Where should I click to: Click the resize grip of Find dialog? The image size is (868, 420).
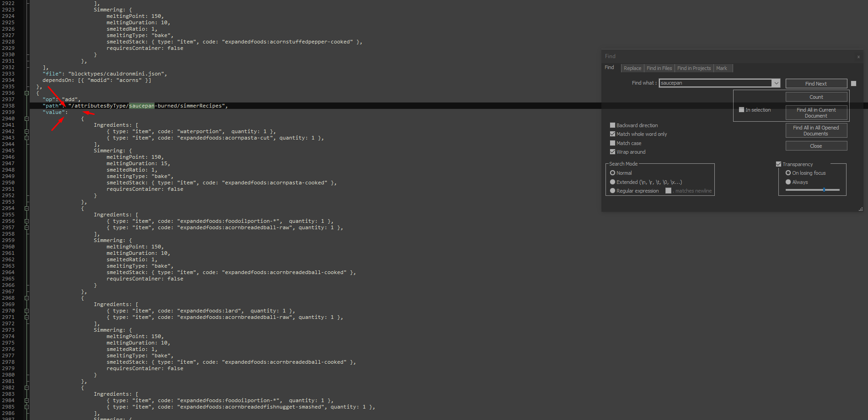860,209
